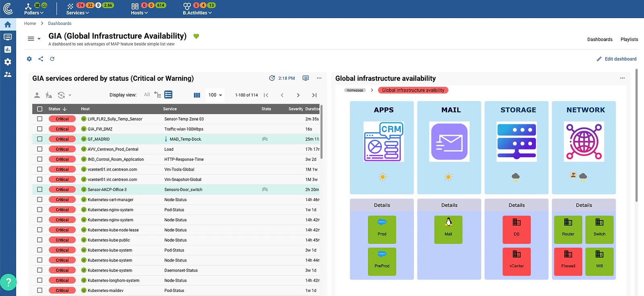Check the box for GIA_FW_DMZ row

(x=40, y=129)
